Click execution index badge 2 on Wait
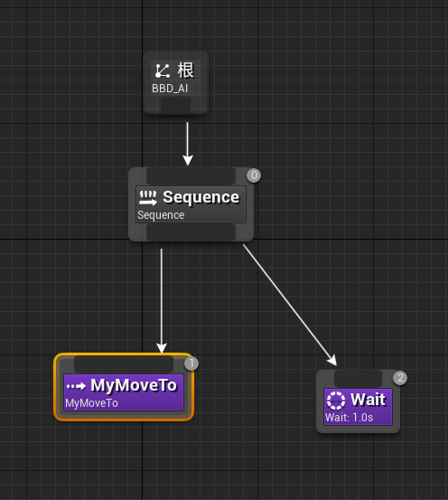Image resolution: width=448 pixels, height=500 pixels. tap(400, 378)
